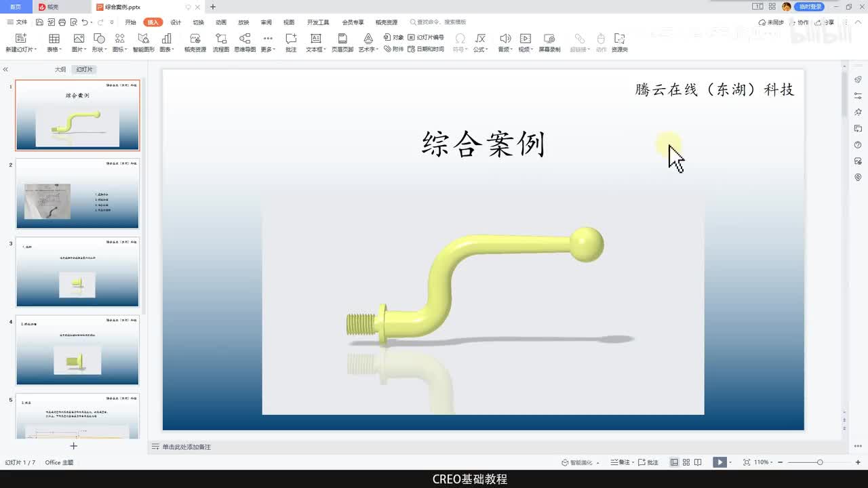The image size is (868, 488).
Task: Click the 思维导图 mind map icon
Action: point(245,38)
